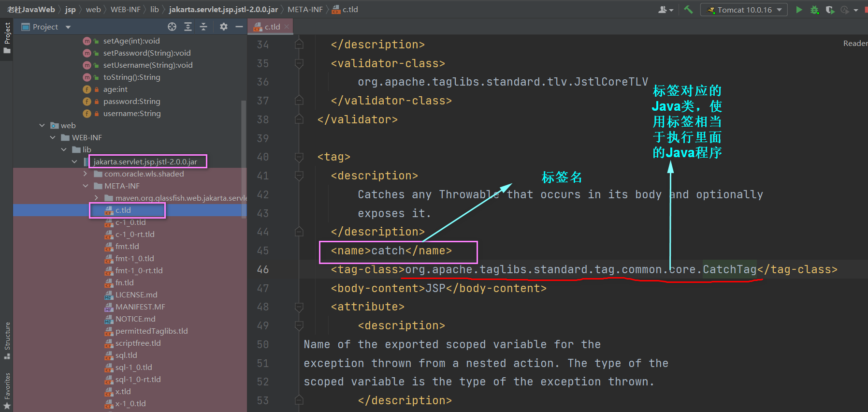
Task: Expand the maven.org.glassfish.web folder
Action: point(97,198)
